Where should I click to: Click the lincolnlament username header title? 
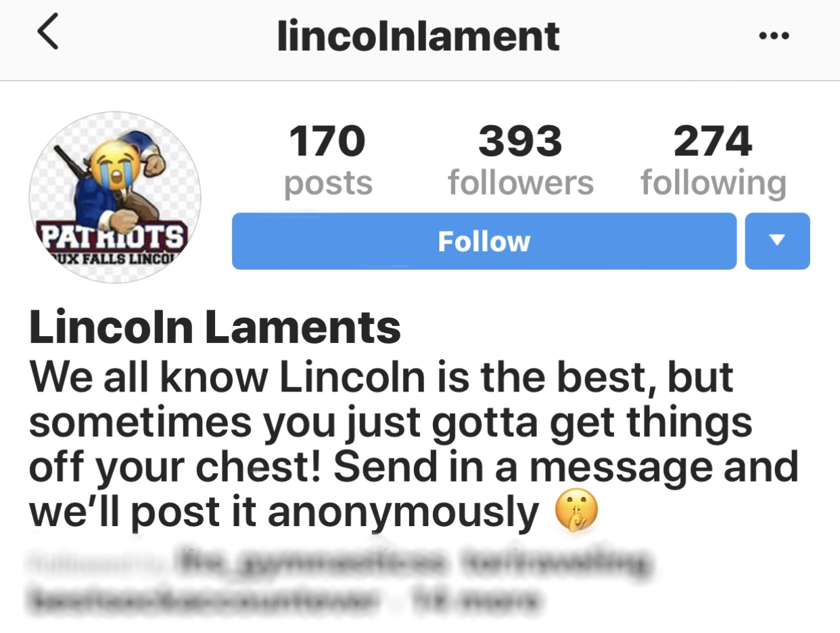click(x=419, y=35)
